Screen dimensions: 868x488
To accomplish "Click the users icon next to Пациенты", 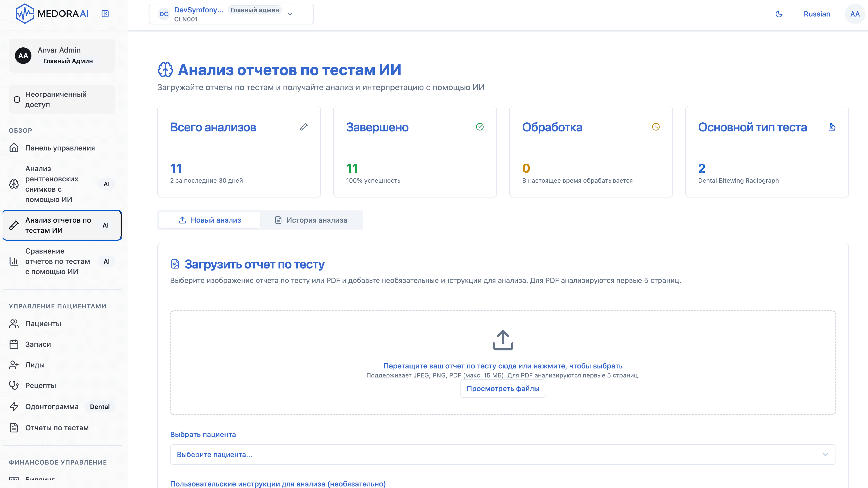I will coord(14,324).
